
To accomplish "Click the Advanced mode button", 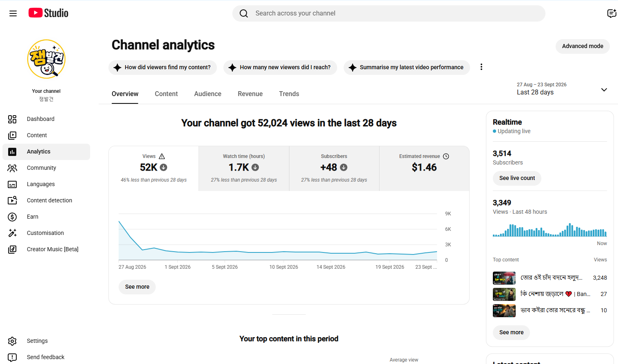I will coord(583,46).
